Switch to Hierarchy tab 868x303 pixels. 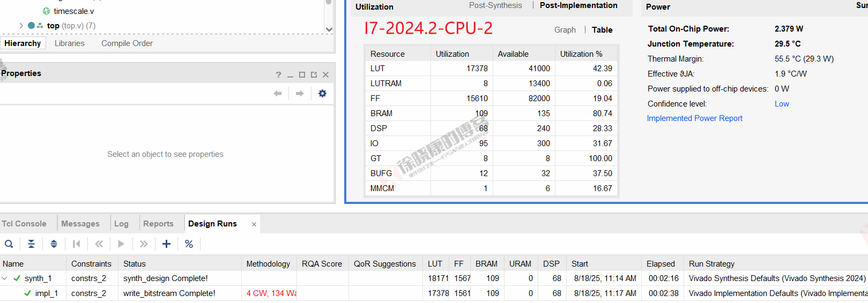point(23,43)
